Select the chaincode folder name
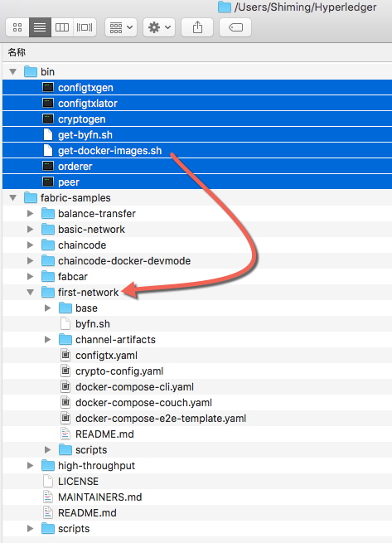392x543 pixels. [82, 245]
